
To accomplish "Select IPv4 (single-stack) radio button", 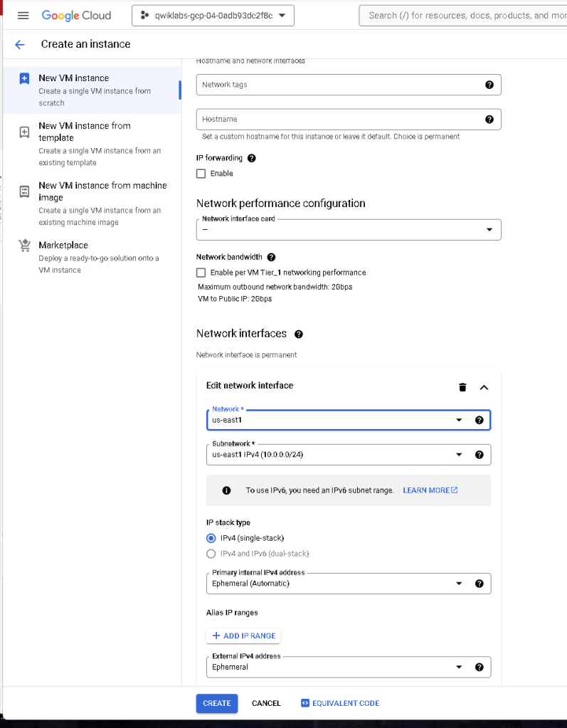I will 211,538.
